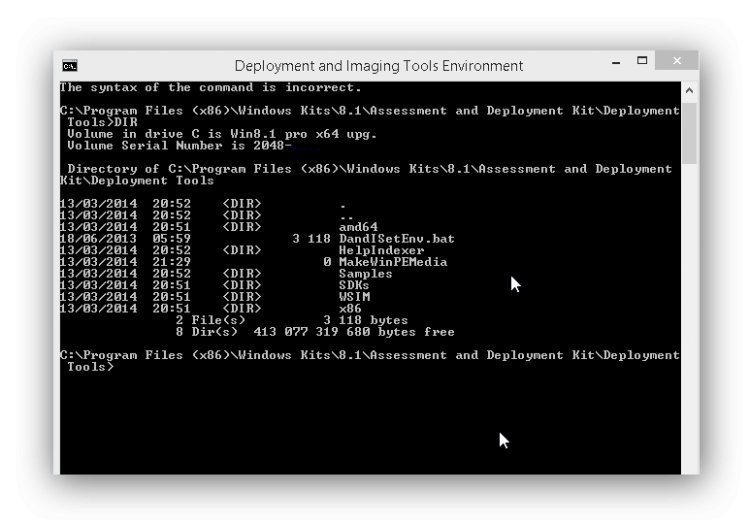Click the bytes free summary line
This screenshot has height=525, width=750.
(315, 332)
